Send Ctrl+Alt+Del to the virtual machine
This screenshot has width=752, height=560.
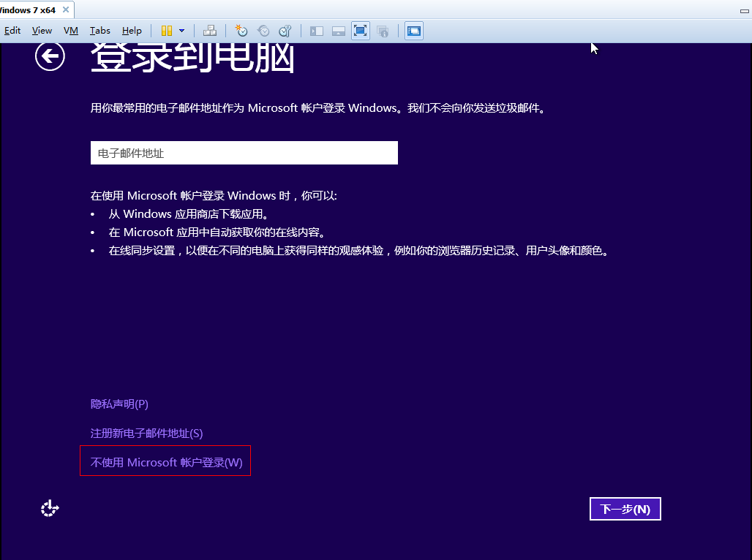coord(210,31)
